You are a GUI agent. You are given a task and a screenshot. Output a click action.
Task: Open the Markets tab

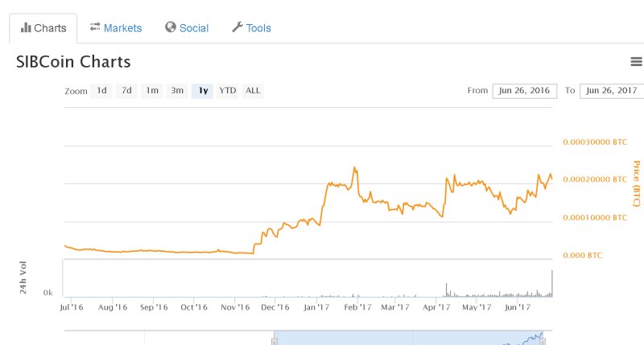point(115,28)
